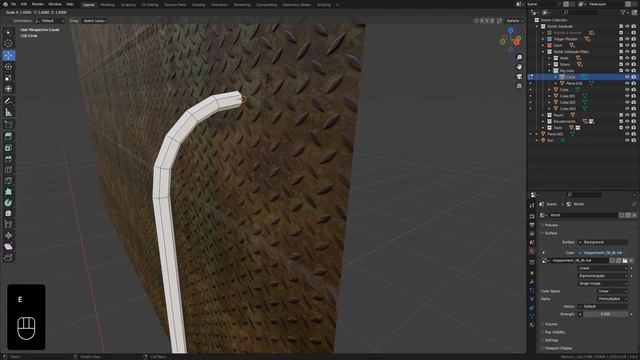Toggle the camera view gizmo icon
640x360 pixels.
pyautogui.click(x=519, y=76)
